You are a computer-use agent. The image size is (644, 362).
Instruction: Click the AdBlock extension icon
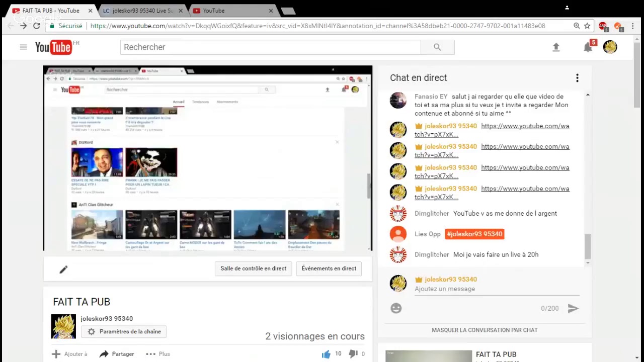pyautogui.click(x=603, y=26)
